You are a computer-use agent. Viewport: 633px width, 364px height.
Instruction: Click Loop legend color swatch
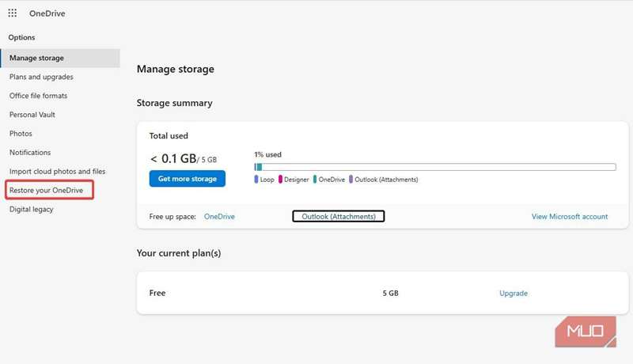[x=256, y=179]
